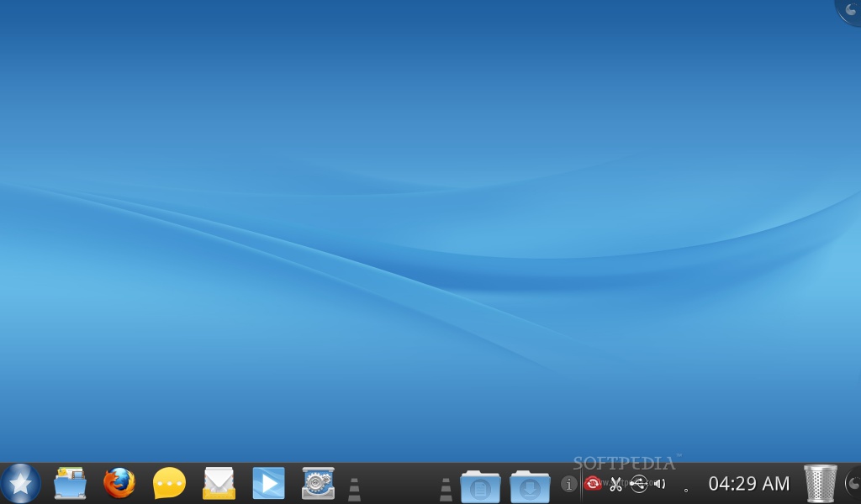This screenshot has height=504, width=861.
Task: Open the desktop toolbox in top-right corner
Action: tap(850, 10)
